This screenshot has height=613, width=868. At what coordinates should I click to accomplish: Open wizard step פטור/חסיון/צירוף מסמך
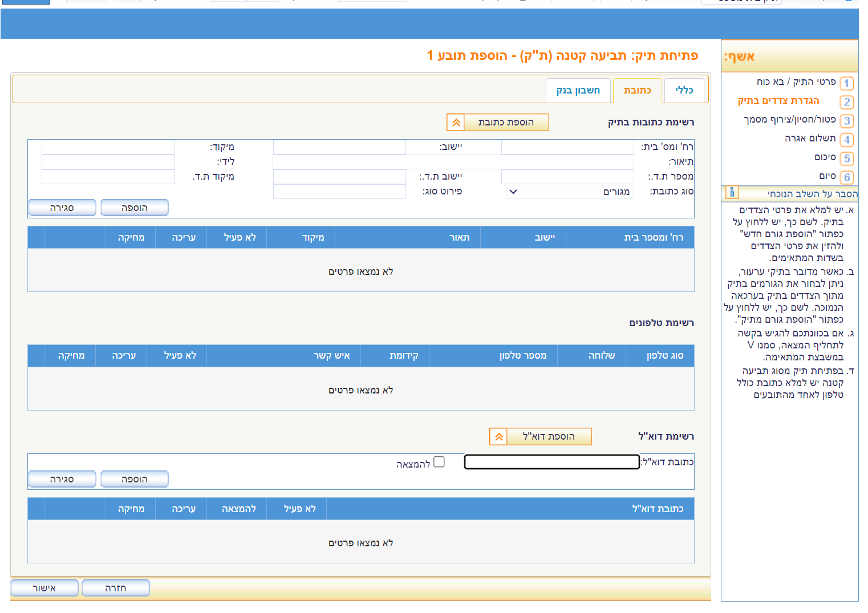coord(790,120)
